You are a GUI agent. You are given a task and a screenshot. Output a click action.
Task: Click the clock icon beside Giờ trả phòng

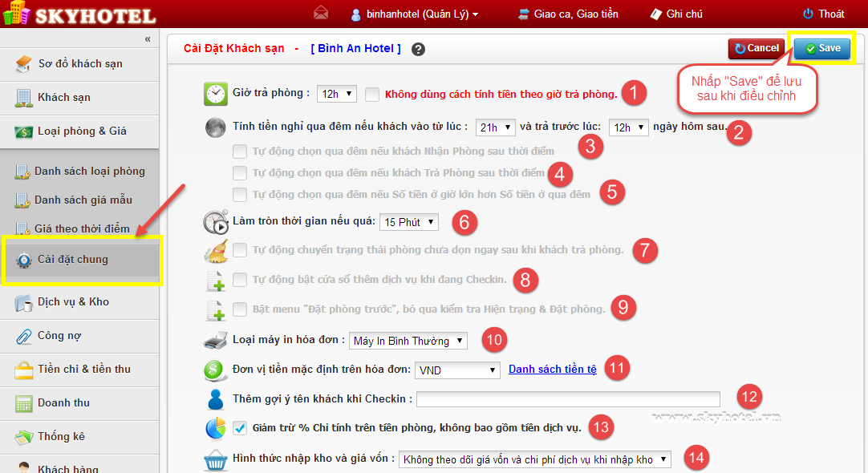(x=215, y=94)
